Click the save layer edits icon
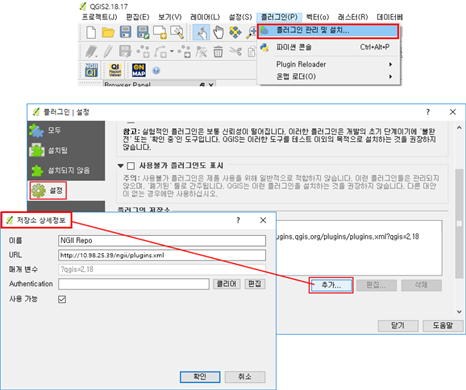 (125, 52)
